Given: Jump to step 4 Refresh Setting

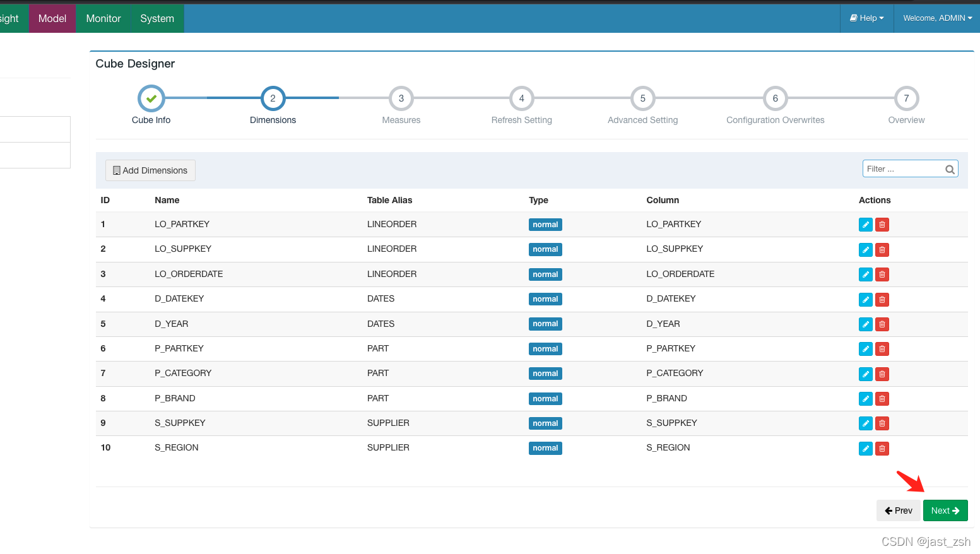Looking at the screenshot, I should click(x=522, y=98).
